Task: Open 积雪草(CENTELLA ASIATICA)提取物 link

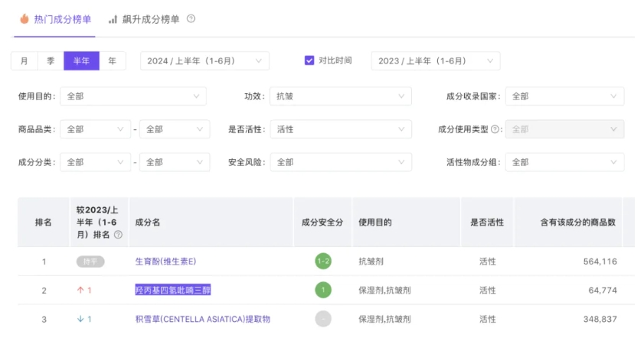Action: (x=203, y=319)
